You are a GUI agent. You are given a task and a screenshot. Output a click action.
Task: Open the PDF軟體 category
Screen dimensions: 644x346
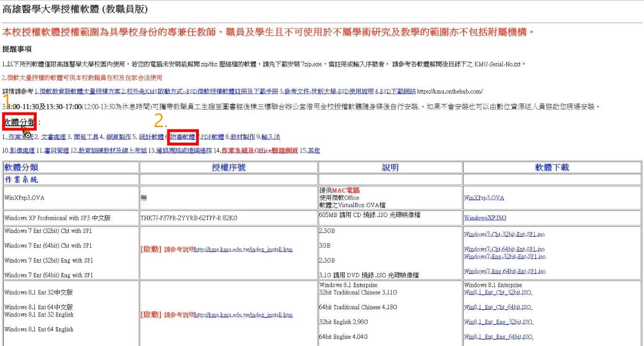[x=212, y=137]
